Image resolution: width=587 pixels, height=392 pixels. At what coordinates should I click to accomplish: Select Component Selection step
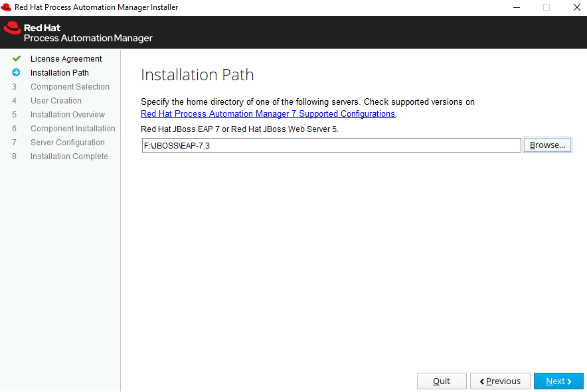(x=70, y=86)
